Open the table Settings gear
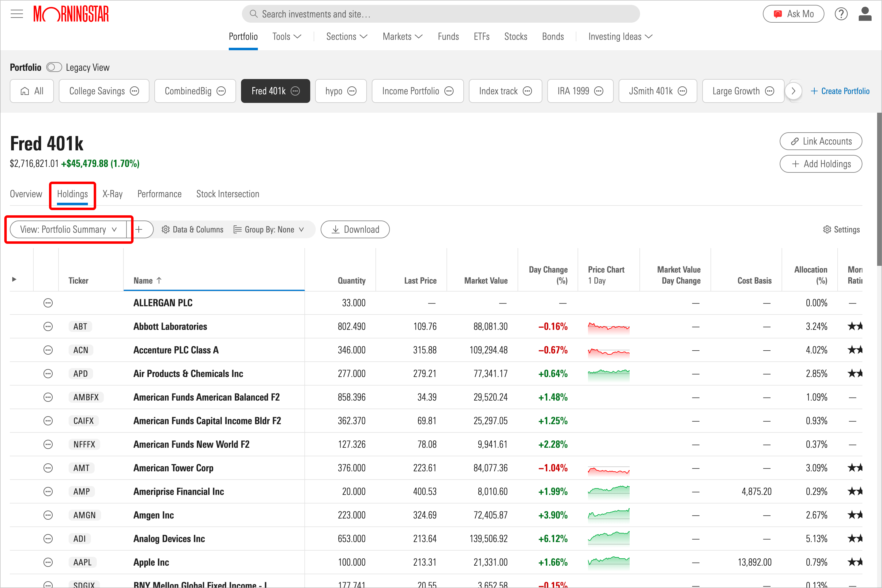The image size is (882, 588). [x=841, y=229]
